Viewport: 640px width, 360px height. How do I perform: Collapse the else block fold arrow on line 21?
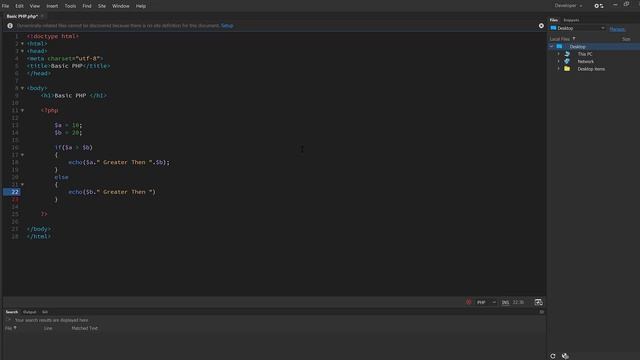[22, 184]
